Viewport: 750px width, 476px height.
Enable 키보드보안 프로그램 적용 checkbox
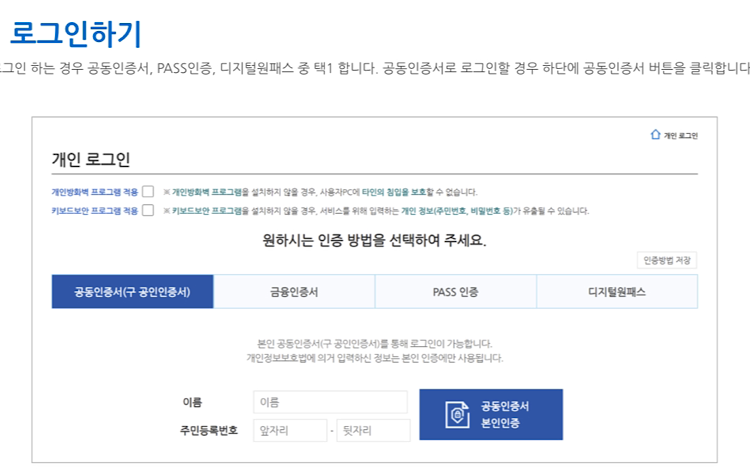[148, 210]
